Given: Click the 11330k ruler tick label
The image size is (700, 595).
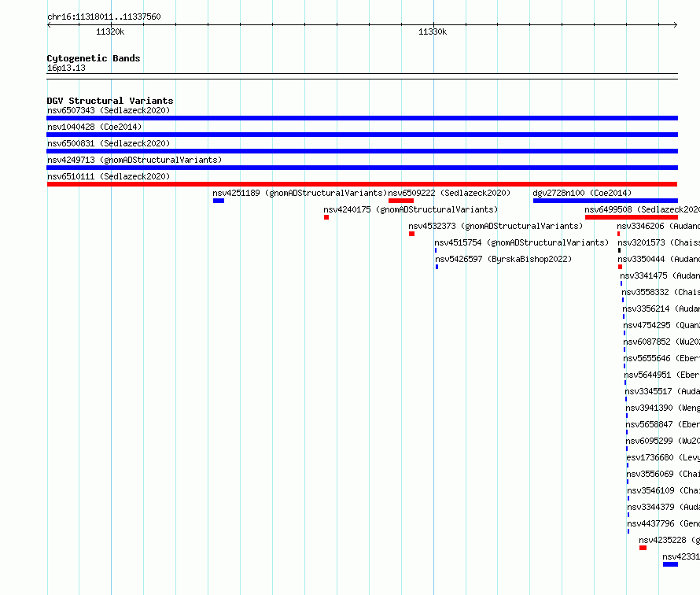Looking at the screenshot, I should tap(433, 31).
